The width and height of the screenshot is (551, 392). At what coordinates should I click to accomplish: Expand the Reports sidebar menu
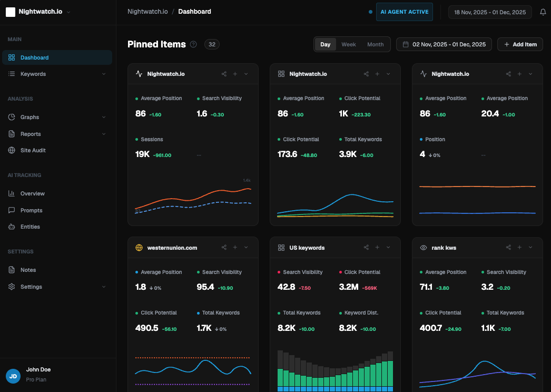coord(32,133)
